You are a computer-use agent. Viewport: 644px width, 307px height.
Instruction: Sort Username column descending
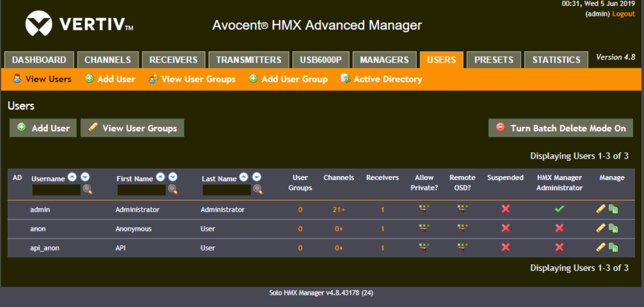85,177
